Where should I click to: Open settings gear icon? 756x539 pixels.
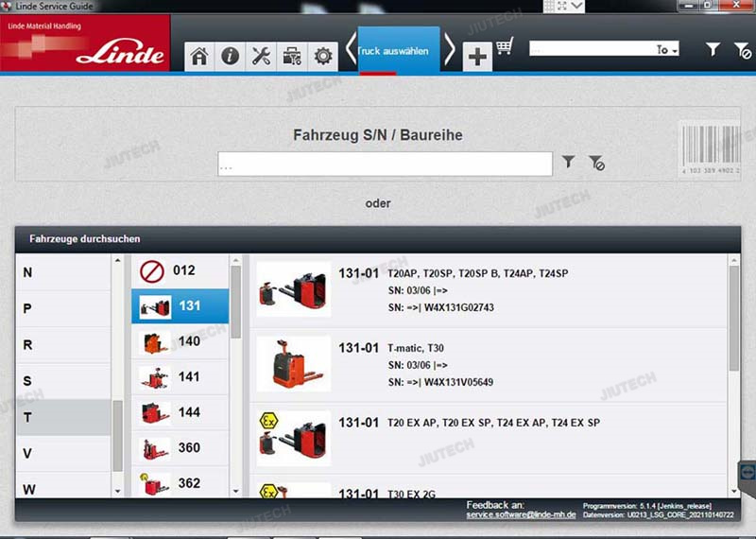click(323, 56)
